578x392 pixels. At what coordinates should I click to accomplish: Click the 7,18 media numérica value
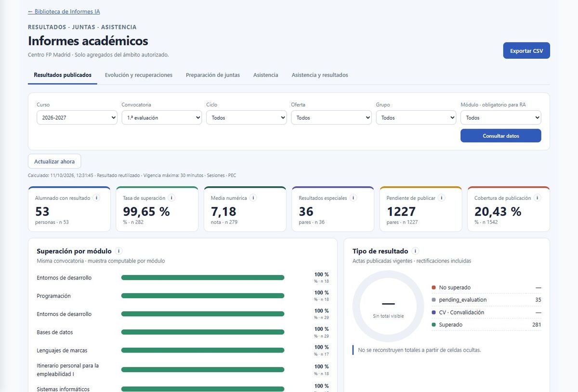click(x=223, y=211)
